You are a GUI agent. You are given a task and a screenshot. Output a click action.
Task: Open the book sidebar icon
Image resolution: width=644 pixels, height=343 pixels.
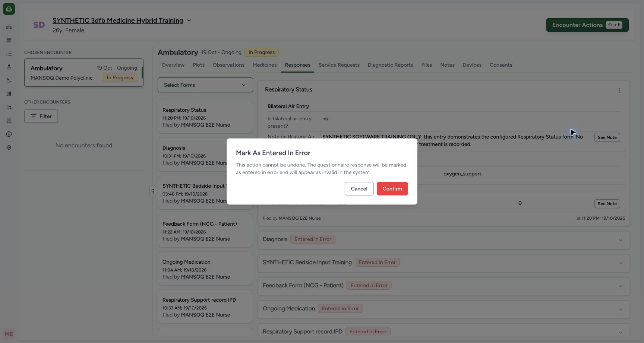(9, 94)
